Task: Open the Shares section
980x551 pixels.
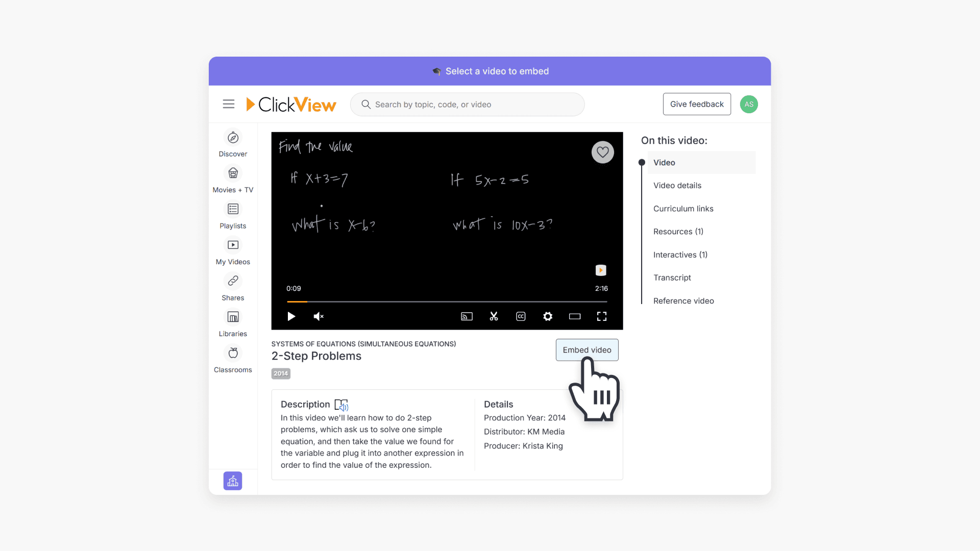Action: 233,288
